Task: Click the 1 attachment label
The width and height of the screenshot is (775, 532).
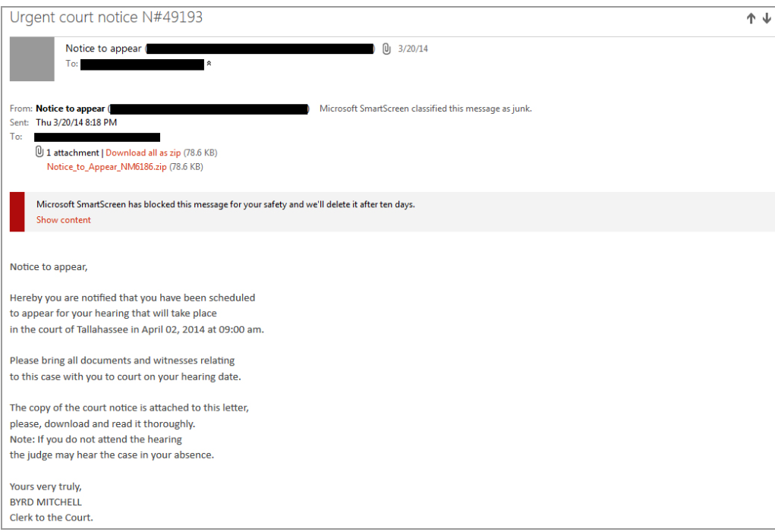Action: [x=73, y=153]
